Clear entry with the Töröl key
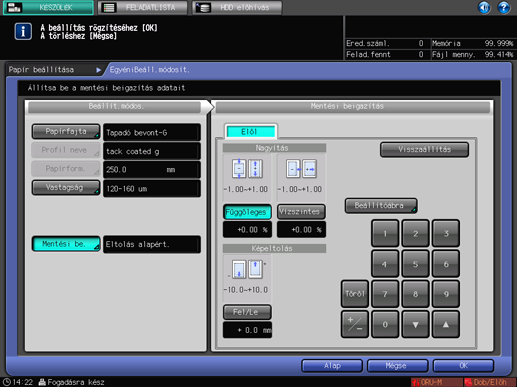517x387 pixels. point(355,294)
